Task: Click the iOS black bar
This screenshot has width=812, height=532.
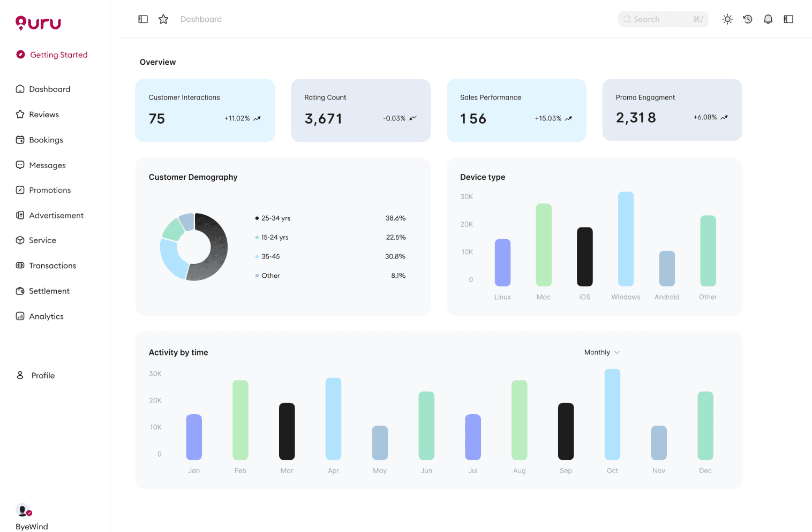Action: click(585, 257)
